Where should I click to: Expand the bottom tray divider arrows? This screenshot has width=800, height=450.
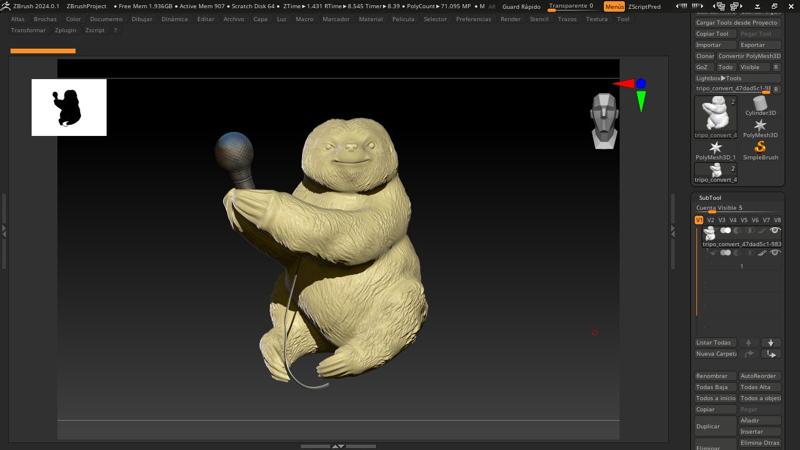tap(338, 446)
